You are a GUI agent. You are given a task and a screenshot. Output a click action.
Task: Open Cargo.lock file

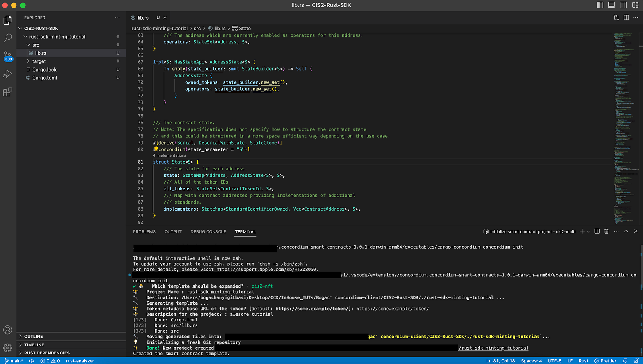[x=71, y=70]
